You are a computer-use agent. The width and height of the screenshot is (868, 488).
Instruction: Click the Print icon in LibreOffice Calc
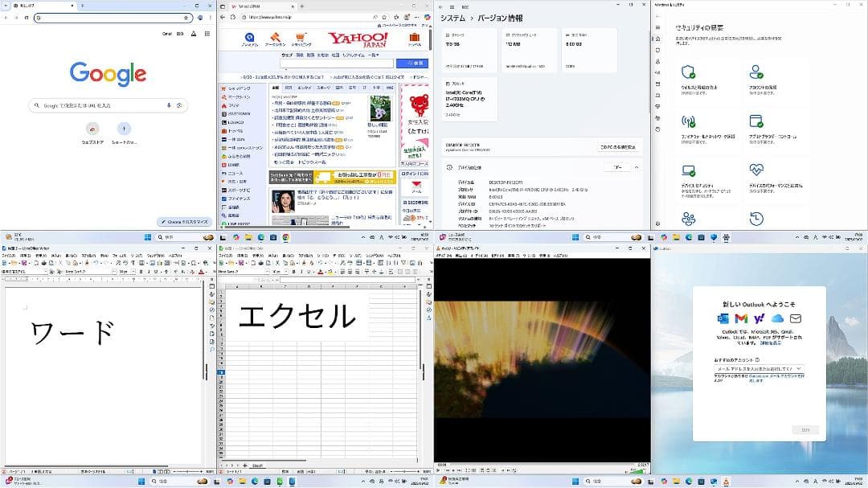pyautogui.click(x=260, y=263)
